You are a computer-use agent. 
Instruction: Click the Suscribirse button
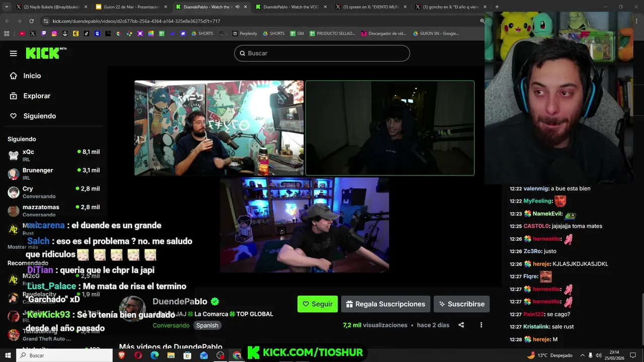tap(461, 304)
